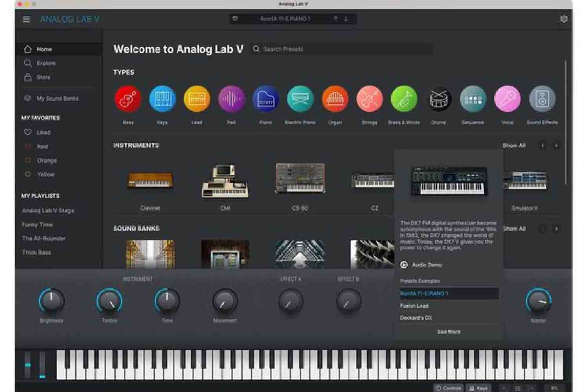This screenshot has width=588, height=392.
Task: Open the first sound bank thumbnail
Action: pos(150,254)
